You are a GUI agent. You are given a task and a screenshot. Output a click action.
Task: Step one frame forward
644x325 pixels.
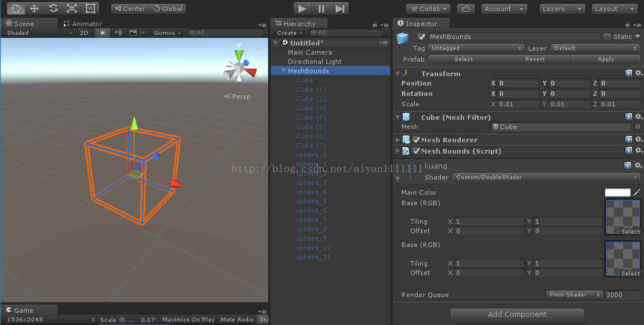pyautogui.click(x=340, y=9)
